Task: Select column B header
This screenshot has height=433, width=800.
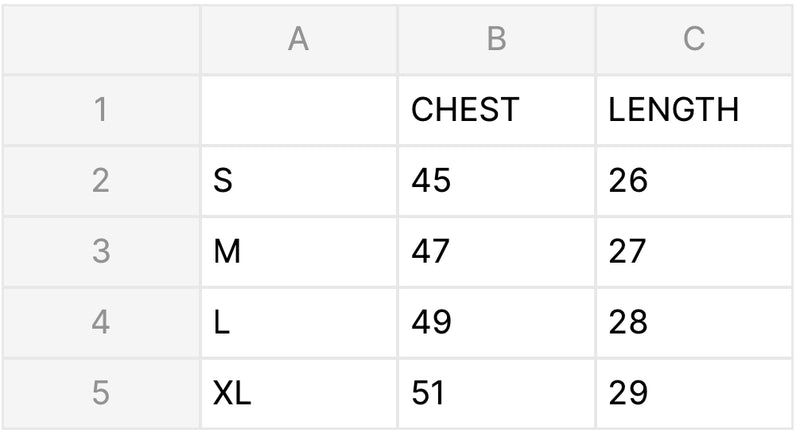Action: click(496, 39)
